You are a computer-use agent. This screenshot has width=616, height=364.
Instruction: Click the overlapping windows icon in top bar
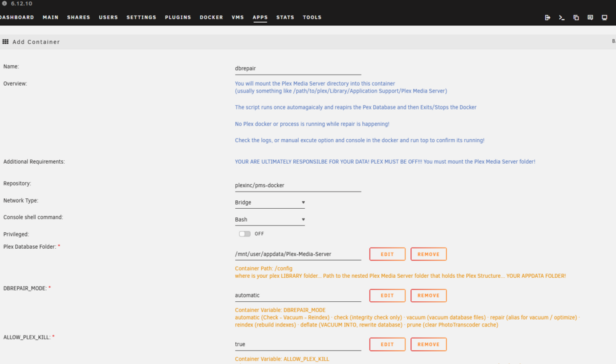(576, 17)
